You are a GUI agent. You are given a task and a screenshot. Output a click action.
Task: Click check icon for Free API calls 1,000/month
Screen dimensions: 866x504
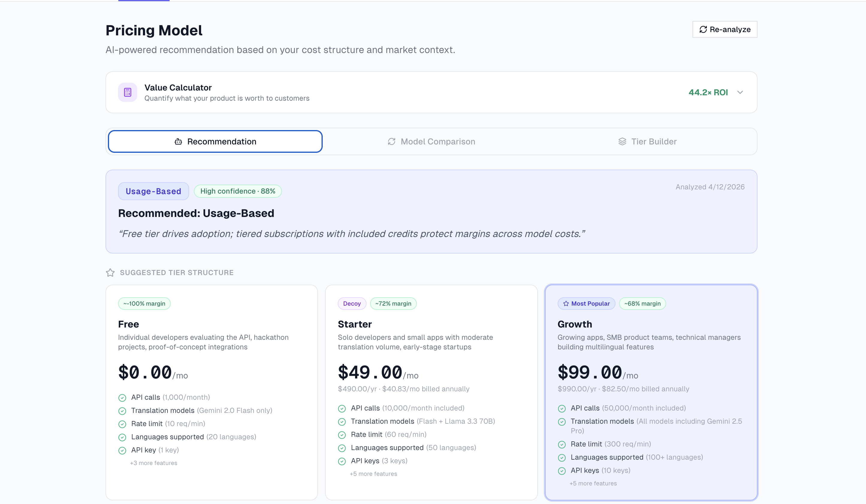[122, 398]
